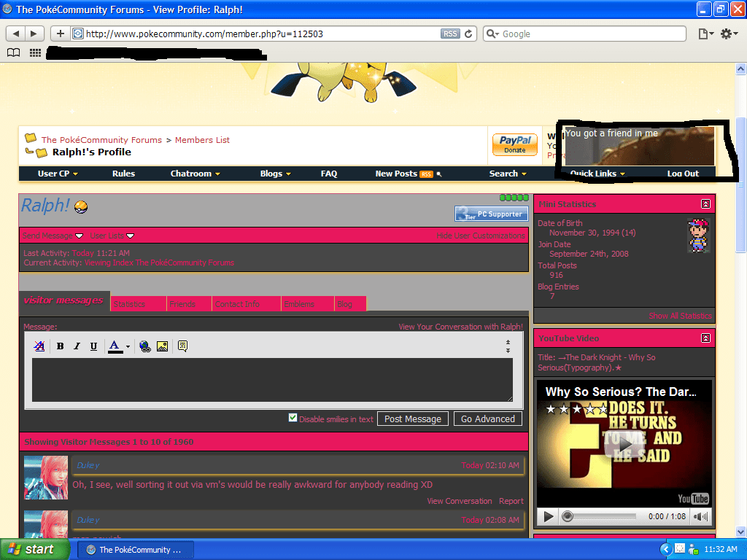Open the Rules page
The height and width of the screenshot is (560, 747).
[x=123, y=174]
